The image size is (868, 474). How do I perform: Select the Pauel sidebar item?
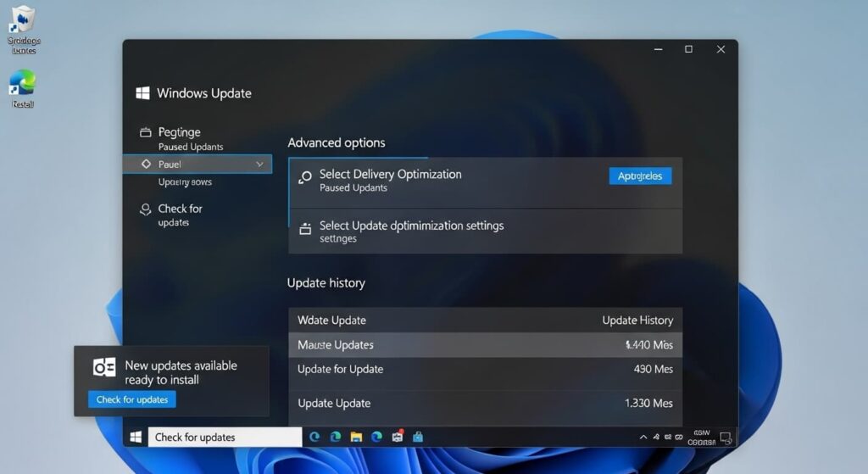click(198, 164)
